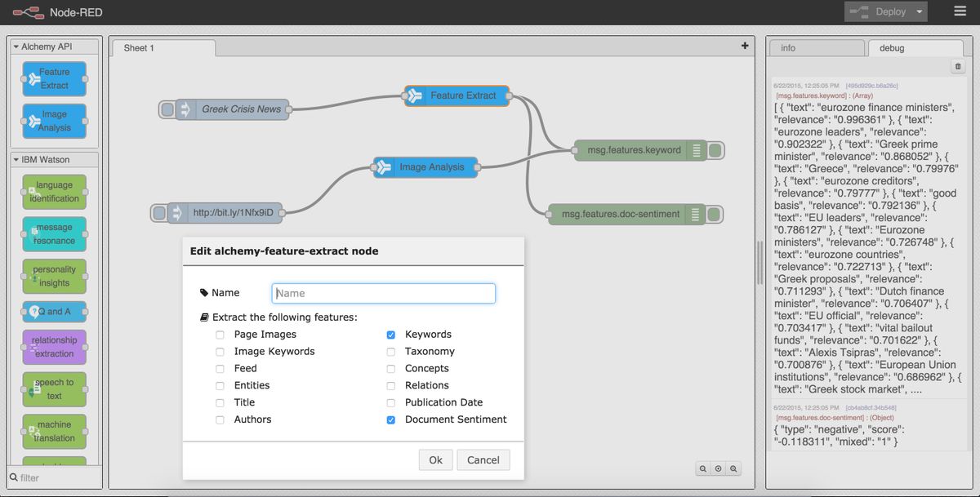Screen dimensions: 980x497
Task: Click the Deploy button
Action: (x=879, y=11)
